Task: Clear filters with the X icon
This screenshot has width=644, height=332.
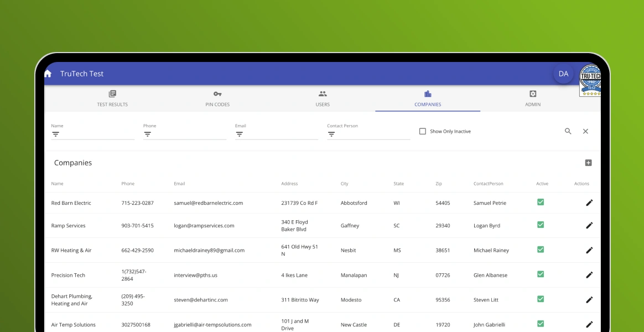Action: pos(586,131)
